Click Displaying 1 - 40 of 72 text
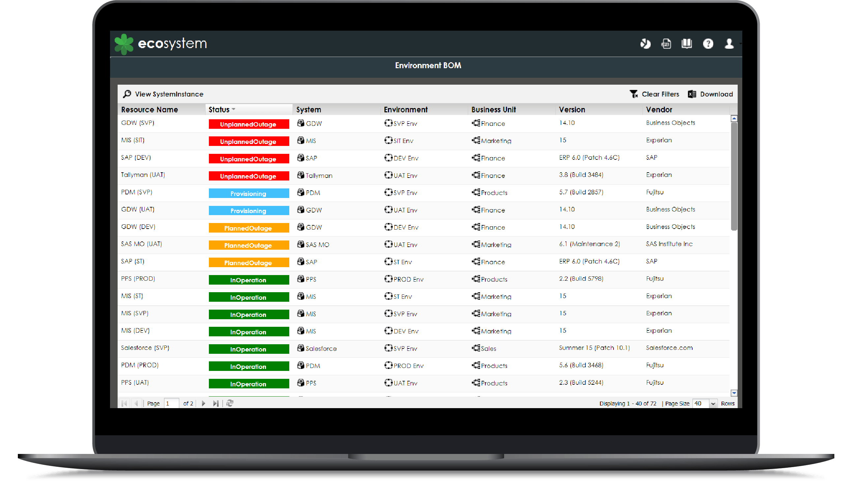Image resolution: width=852 pixels, height=504 pixels. [628, 404]
